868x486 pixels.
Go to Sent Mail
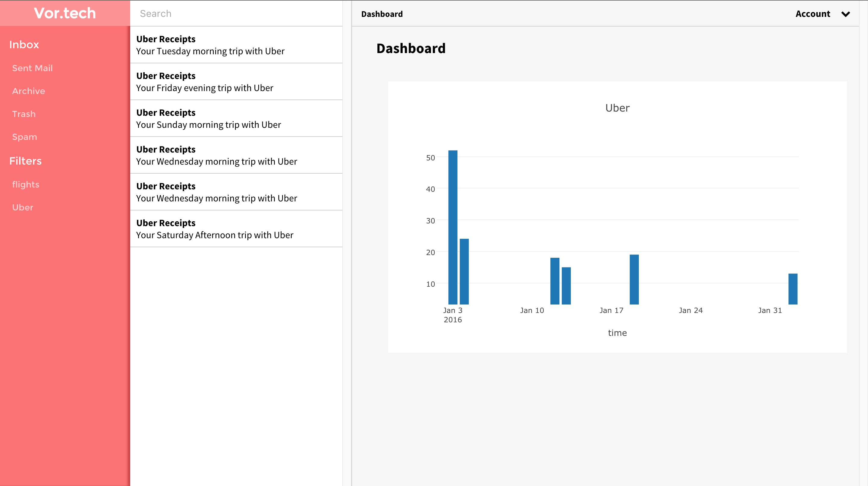click(x=32, y=68)
